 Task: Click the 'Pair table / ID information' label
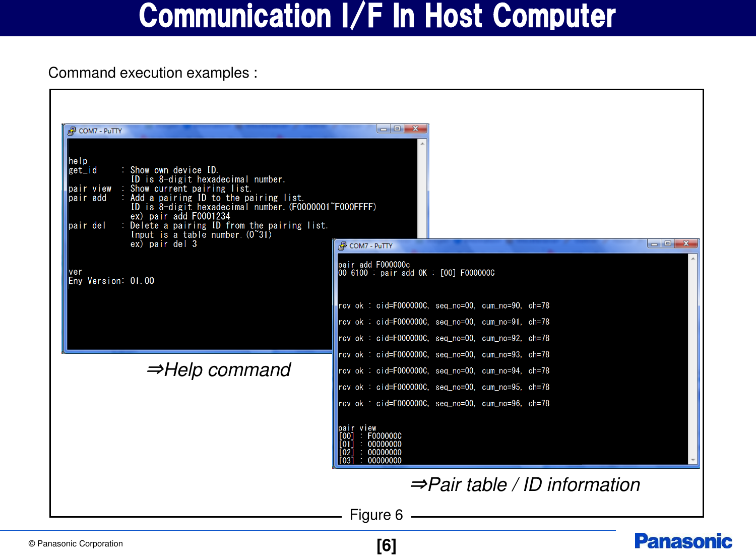coord(525,485)
